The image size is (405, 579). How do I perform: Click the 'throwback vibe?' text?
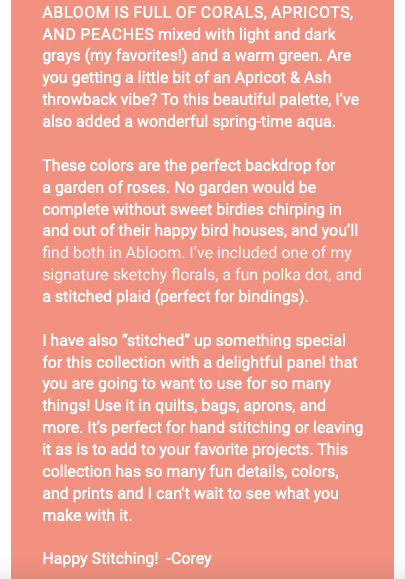tap(100, 100)
